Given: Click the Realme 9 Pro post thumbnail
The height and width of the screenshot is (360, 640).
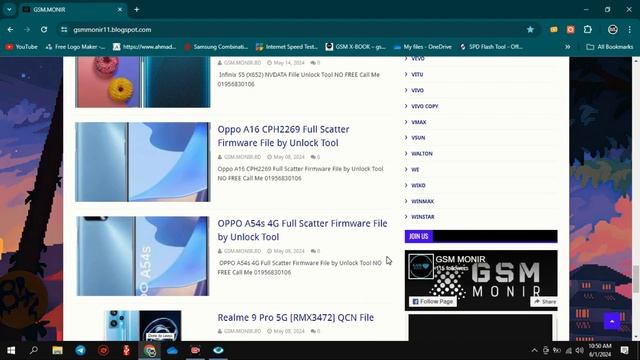Looking at the screenshot, I should [142, 326].
